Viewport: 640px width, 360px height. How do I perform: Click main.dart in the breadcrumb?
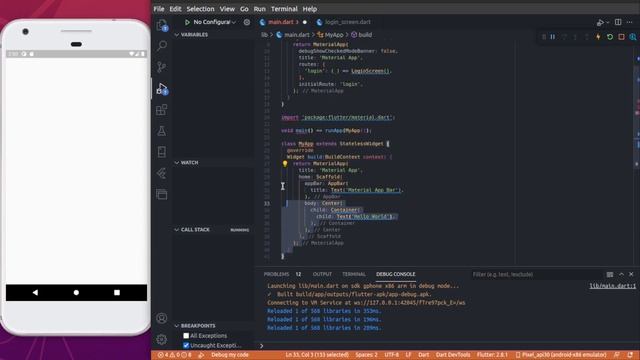point(297,35)
